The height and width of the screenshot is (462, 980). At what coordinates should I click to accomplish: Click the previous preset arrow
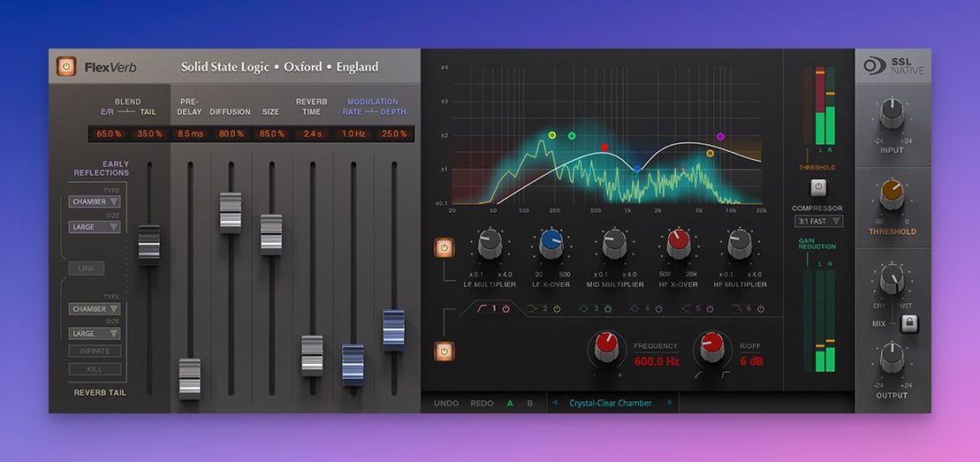555,403
